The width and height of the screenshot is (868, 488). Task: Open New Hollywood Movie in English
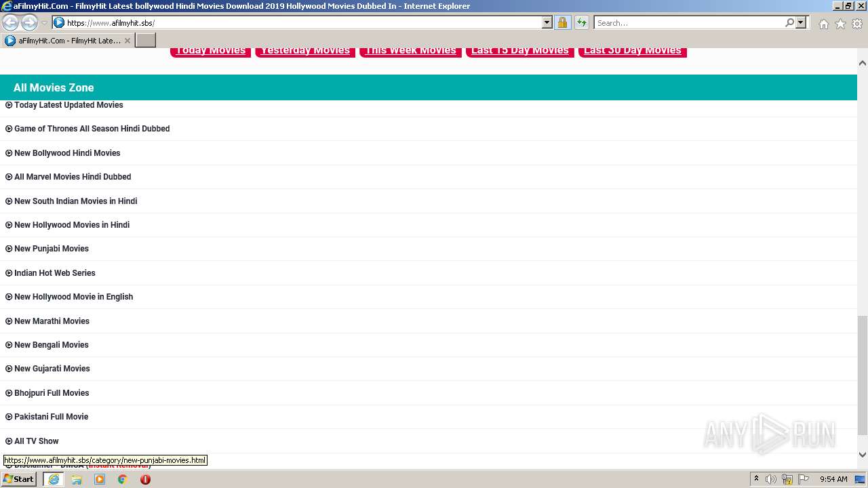click(74, 297)
